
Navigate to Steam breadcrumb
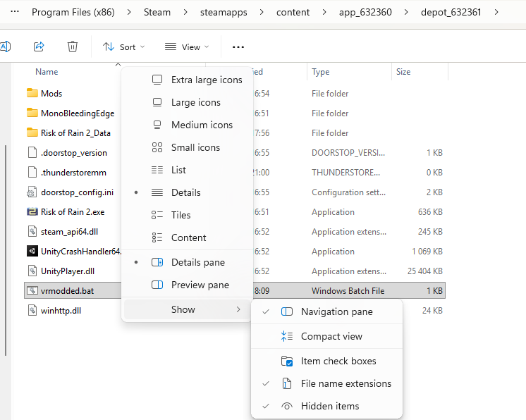[x=157, y=12]
